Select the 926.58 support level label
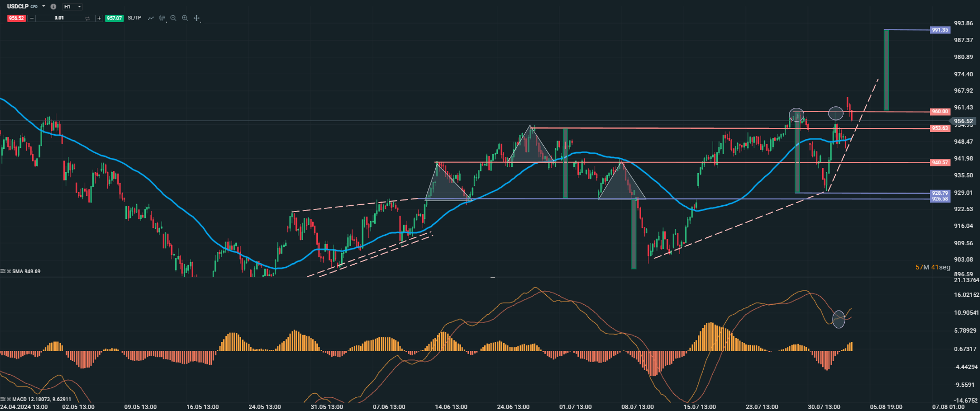980x411 pixels. point(939,199)
